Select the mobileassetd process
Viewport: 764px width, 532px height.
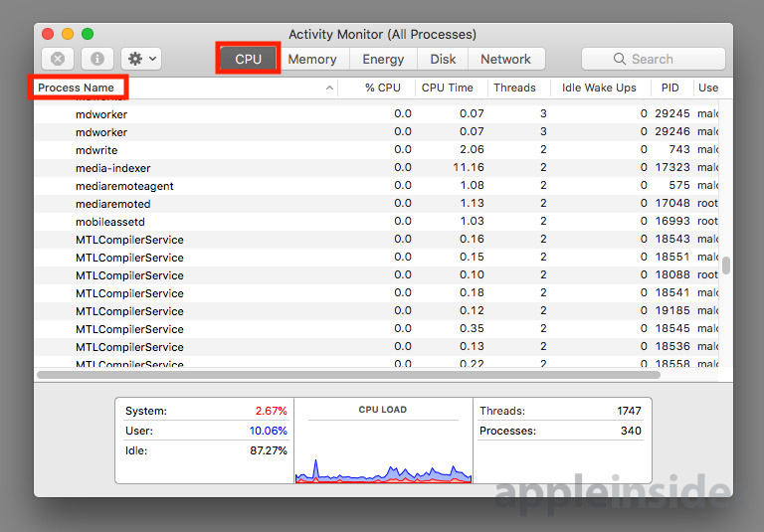click(x=376, y=222)
